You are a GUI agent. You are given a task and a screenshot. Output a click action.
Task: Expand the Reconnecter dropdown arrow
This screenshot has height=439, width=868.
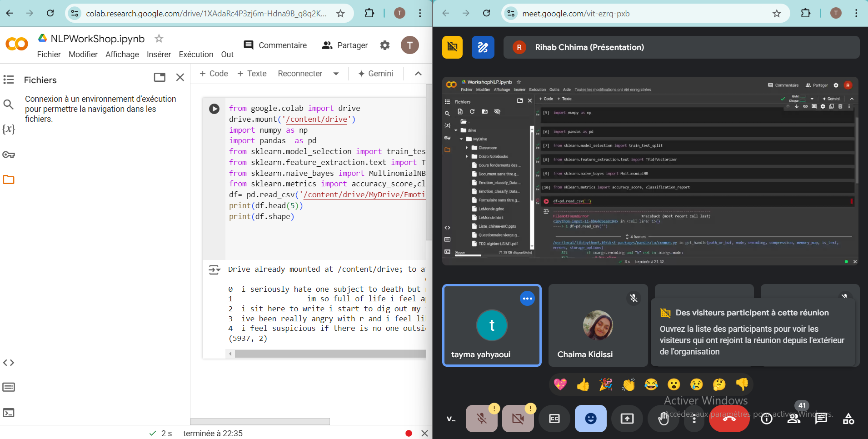336,74
